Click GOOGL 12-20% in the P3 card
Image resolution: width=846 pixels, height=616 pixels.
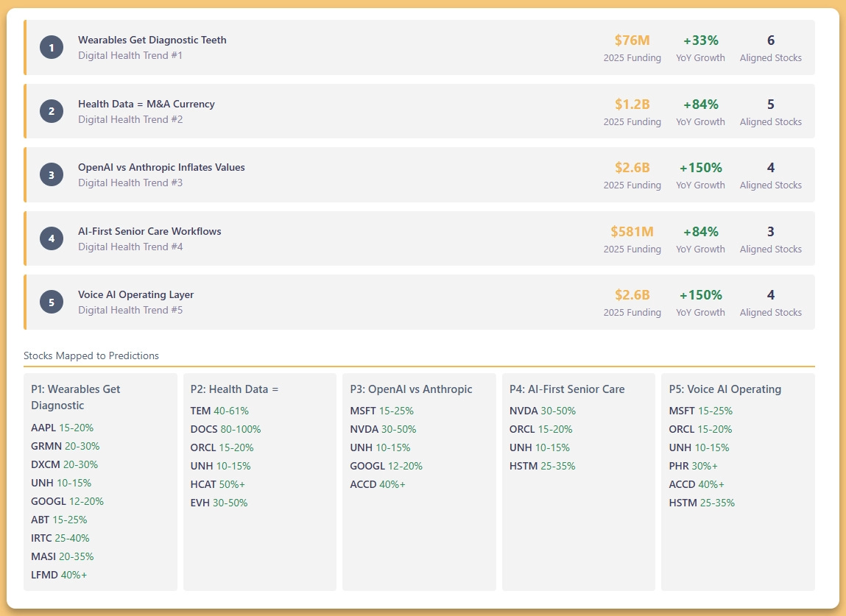click(x=387, y=466)
